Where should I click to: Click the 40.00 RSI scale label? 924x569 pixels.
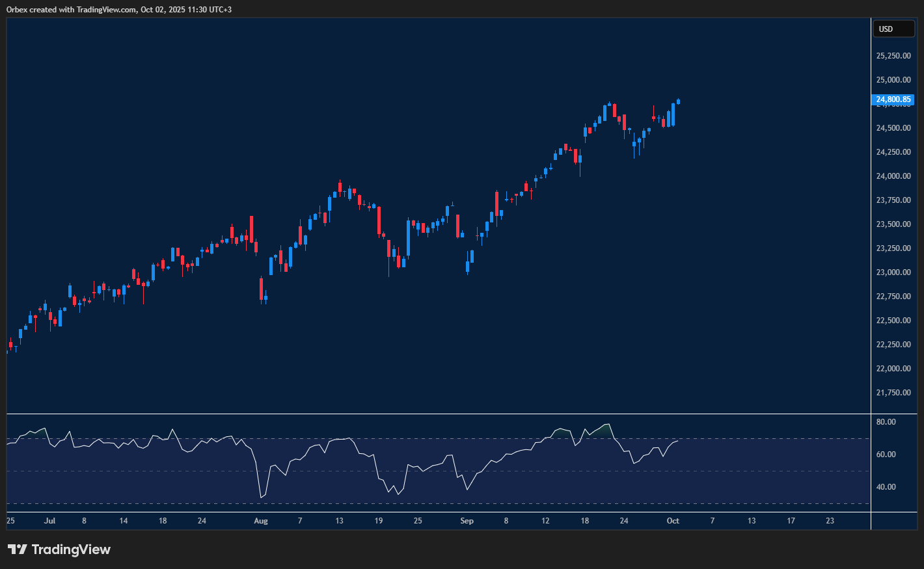pos(886,487)
